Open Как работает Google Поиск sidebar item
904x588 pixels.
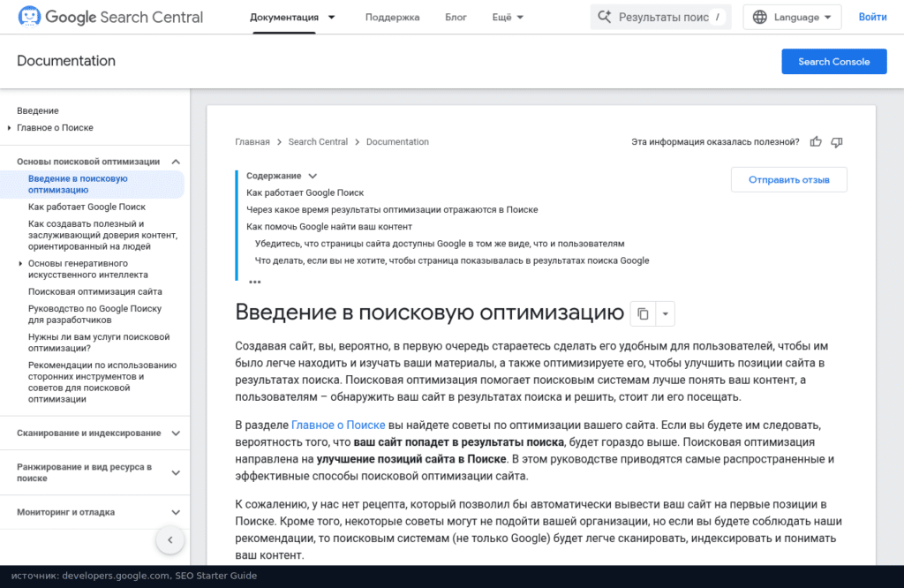(87, 207)
